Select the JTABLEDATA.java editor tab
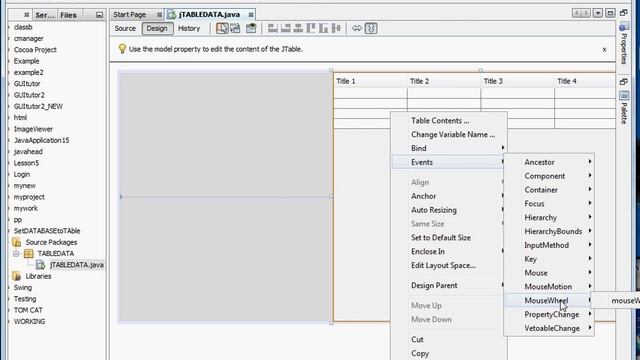 (209, 14)
